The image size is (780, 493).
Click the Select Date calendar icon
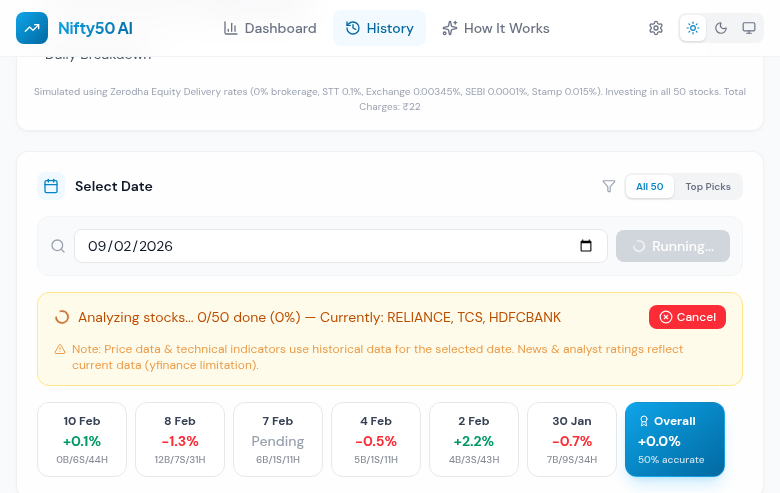(51, 186)
